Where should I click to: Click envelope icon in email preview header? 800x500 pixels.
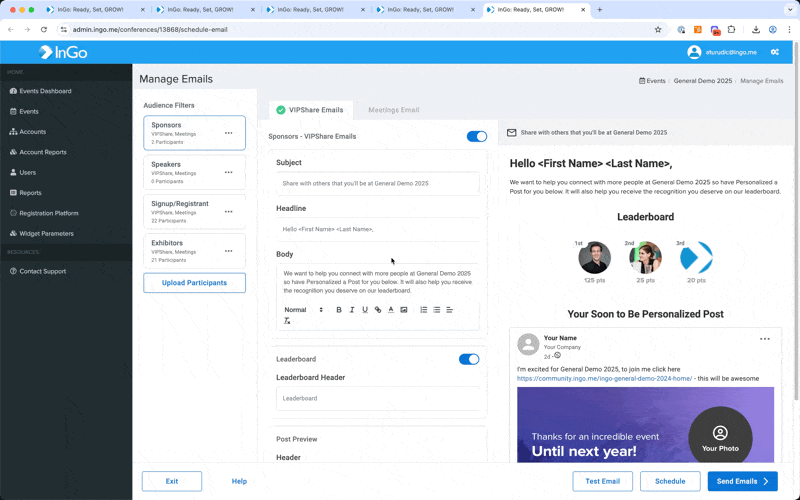coord(511,133)
